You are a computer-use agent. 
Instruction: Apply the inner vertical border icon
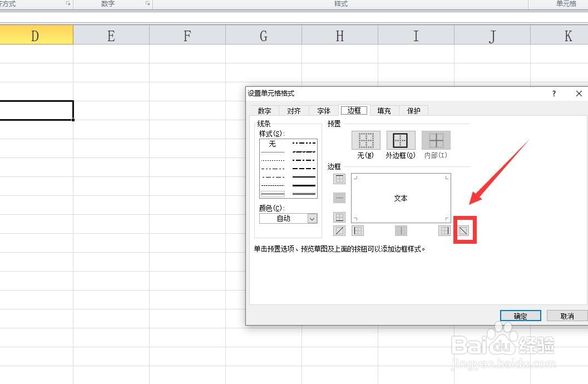(x=401, y=230)
